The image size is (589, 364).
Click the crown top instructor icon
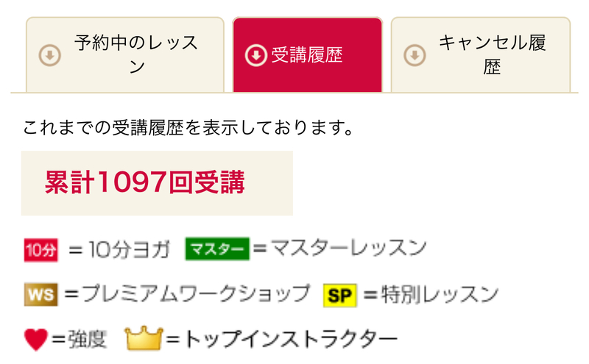click(143, 338)
